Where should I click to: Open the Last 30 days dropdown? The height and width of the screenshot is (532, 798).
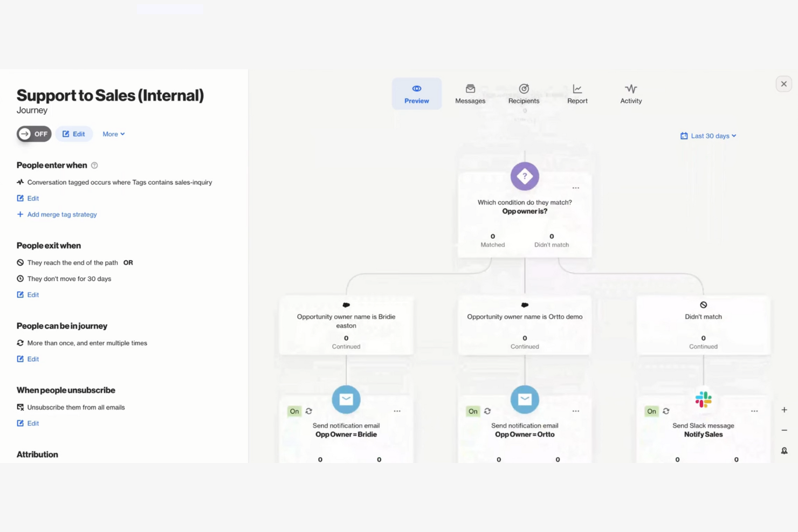708,135
